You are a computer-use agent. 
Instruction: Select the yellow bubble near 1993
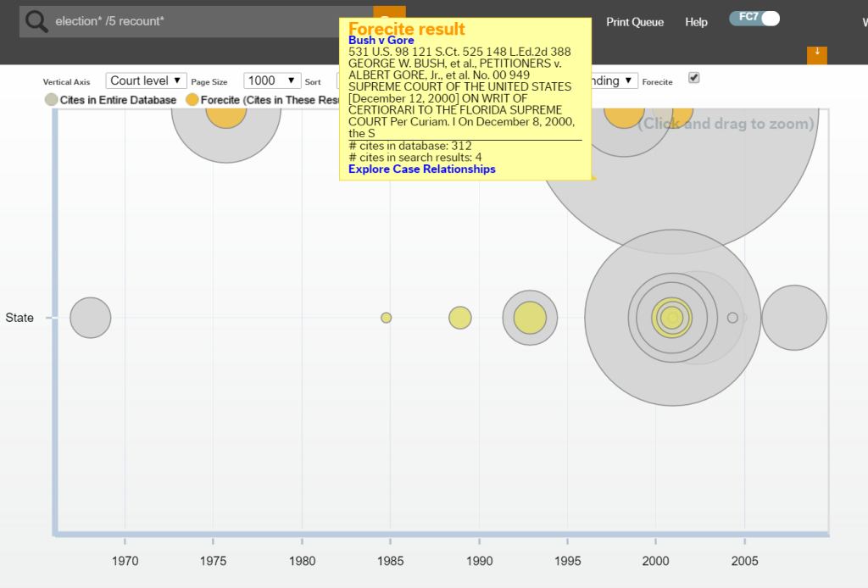click(x=530, y=318)
